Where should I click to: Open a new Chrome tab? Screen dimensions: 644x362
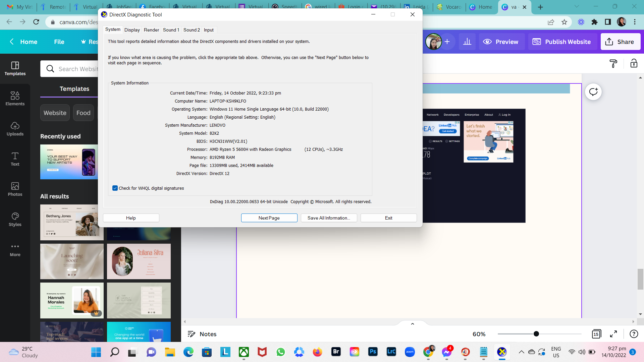click(x=540, y=7)
